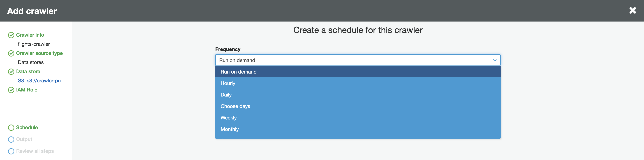Click the Crawler info checkmark icon
Screen dimensions: 644x160
tap(11, 35)
